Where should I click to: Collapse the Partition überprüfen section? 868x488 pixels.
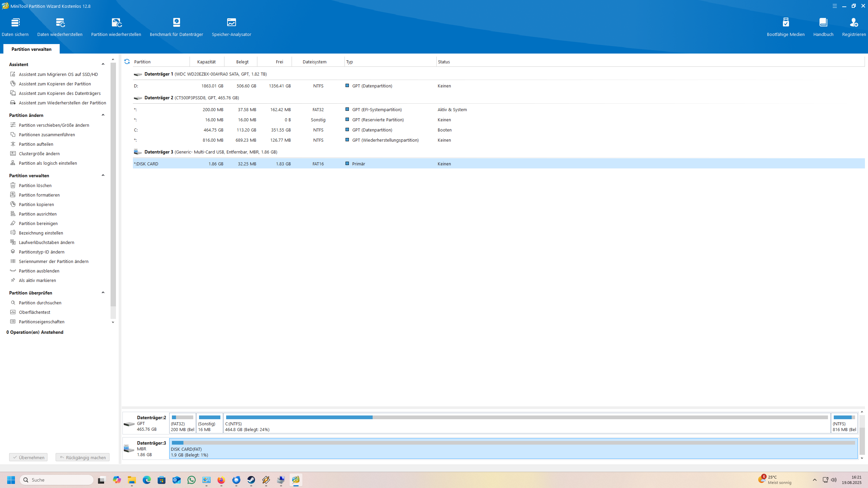pos(103,292)
